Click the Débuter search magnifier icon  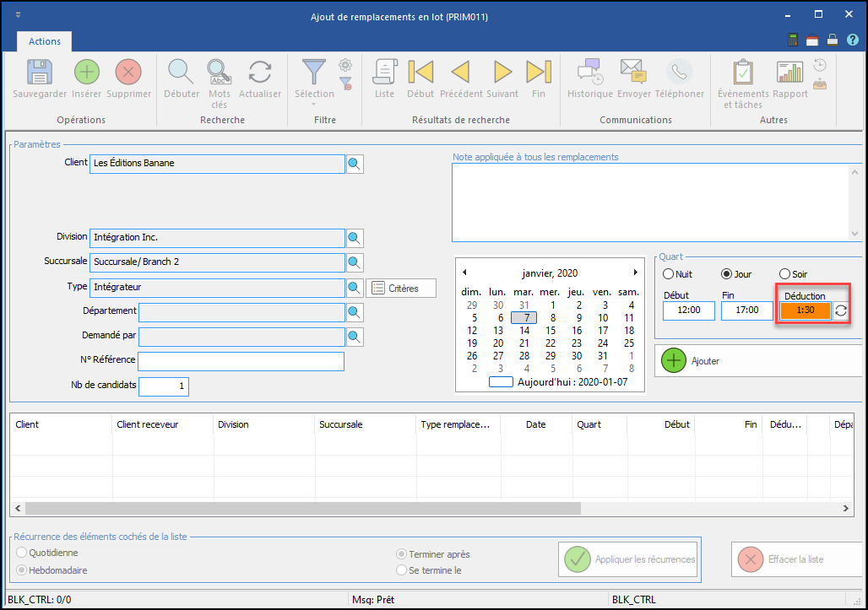pos(182,73)
